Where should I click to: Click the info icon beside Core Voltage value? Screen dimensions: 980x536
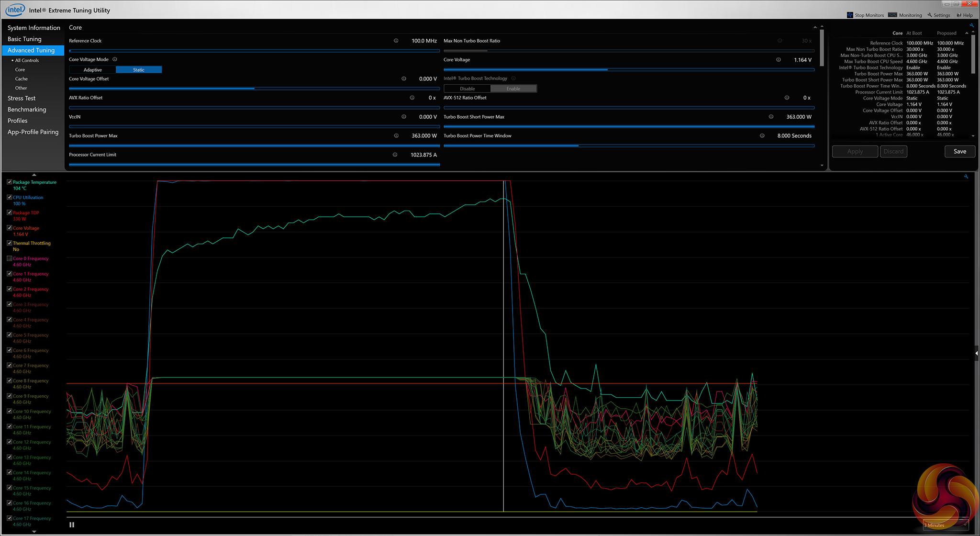click(779, 60)
